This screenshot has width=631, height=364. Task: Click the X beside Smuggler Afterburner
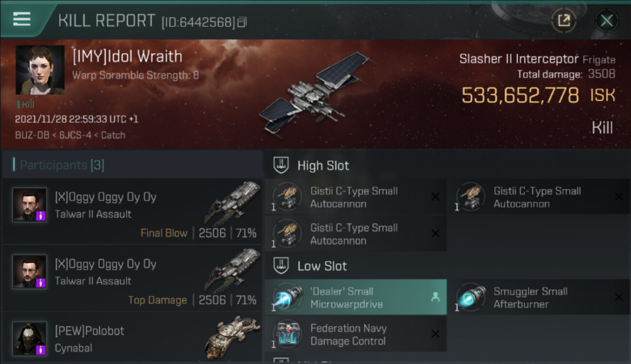(x=618, y=297)
